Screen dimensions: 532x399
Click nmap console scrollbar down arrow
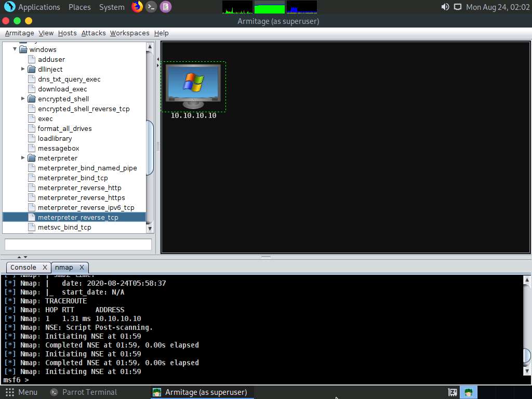point(527,370)
